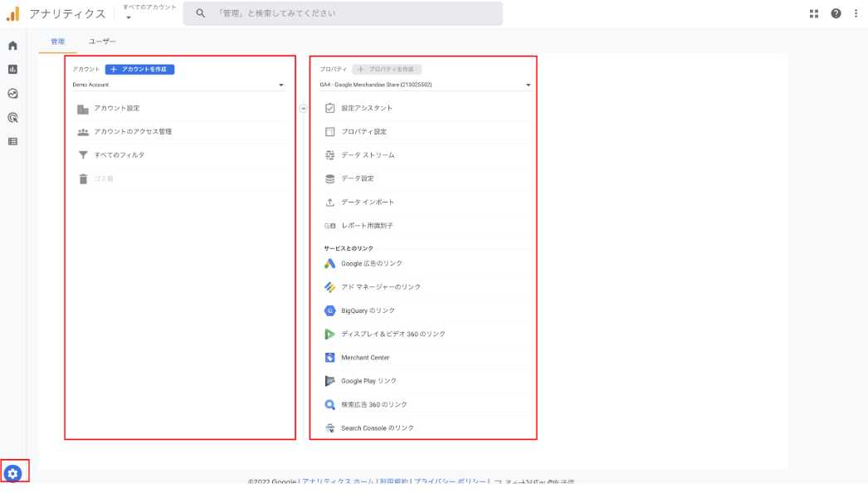
Task: Click the Ad Manager logo icon
Action: [x=330, y=287]
